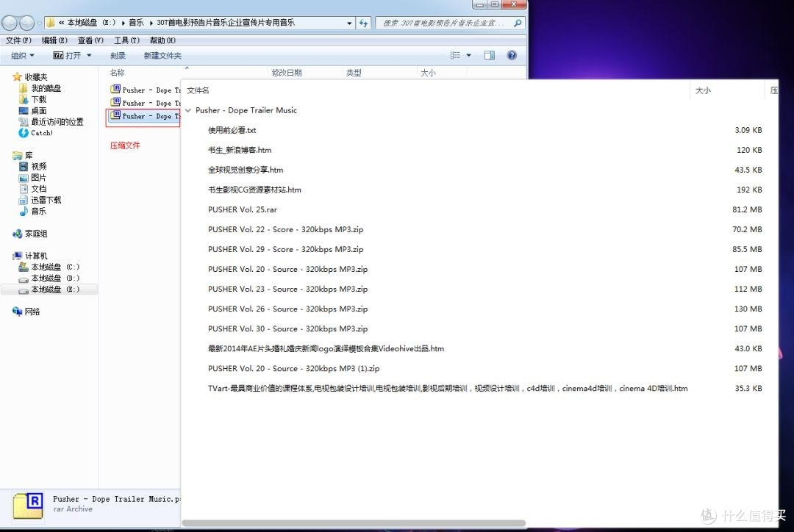794x532 pixels.
Task: Click the 音乐 breadcrumb in address bar
Action: click(136, 22)
